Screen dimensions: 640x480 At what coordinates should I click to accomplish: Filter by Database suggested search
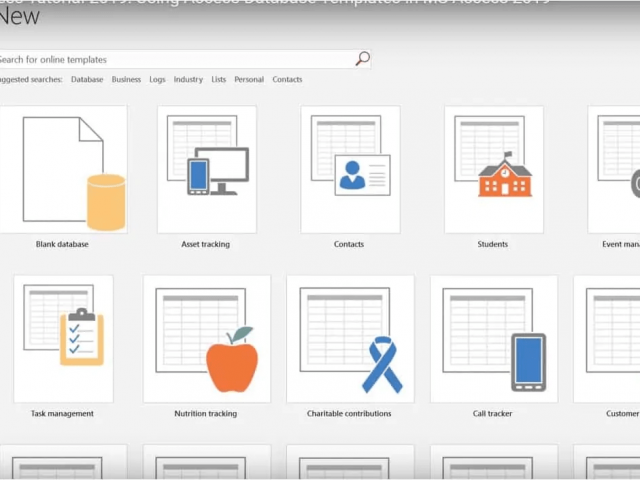tap(87, 80)
